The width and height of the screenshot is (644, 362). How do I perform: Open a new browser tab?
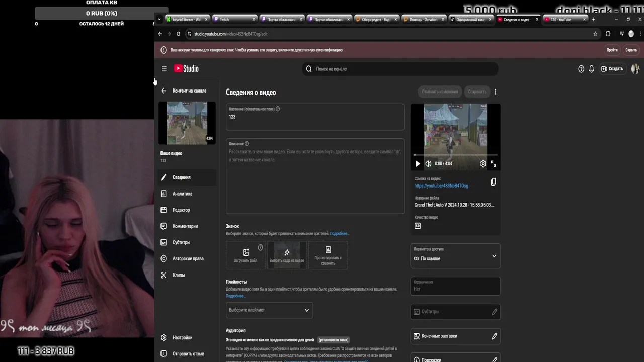click(x=593, y=19)
